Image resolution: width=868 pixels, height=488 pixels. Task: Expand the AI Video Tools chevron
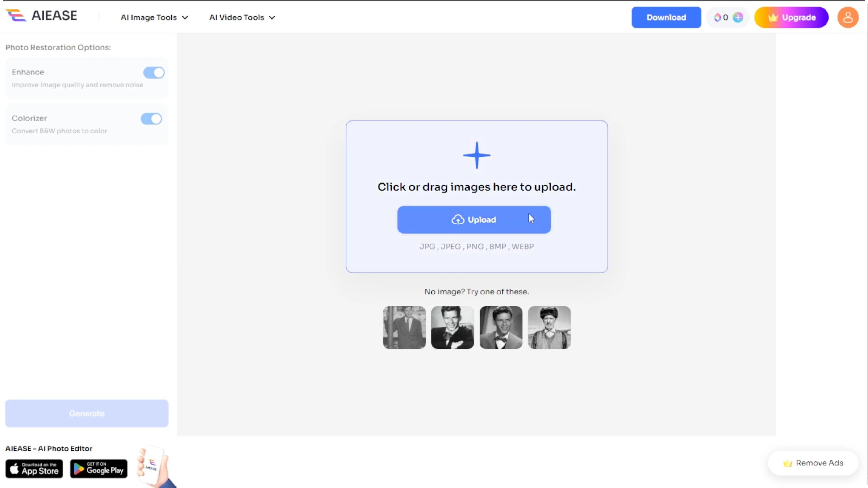[x=272, y=17]
